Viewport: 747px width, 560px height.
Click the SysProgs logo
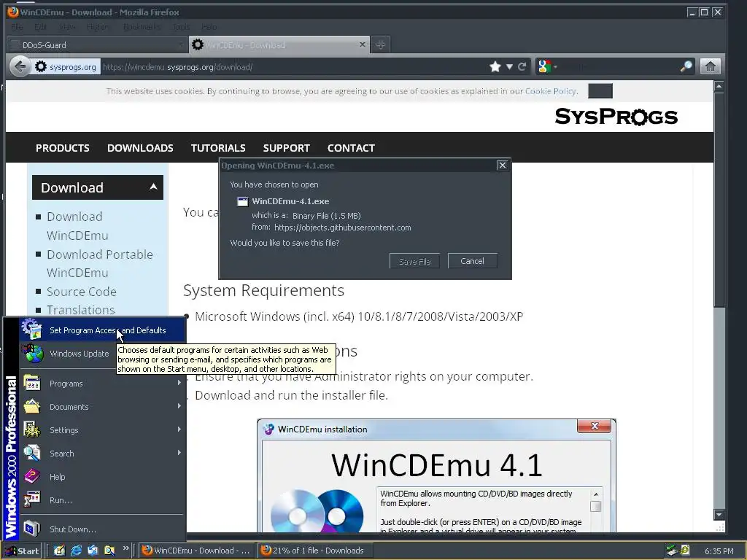616,117
